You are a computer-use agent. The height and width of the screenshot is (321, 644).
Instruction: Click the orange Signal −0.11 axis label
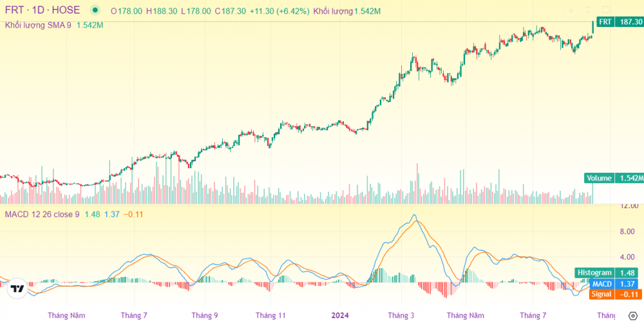point(615,295)
